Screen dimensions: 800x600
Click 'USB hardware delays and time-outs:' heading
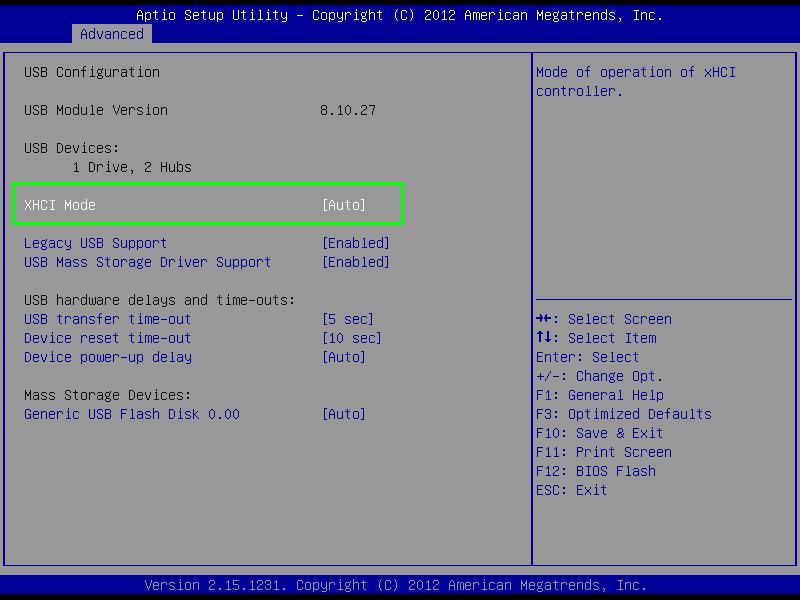(x=160, y=300)
